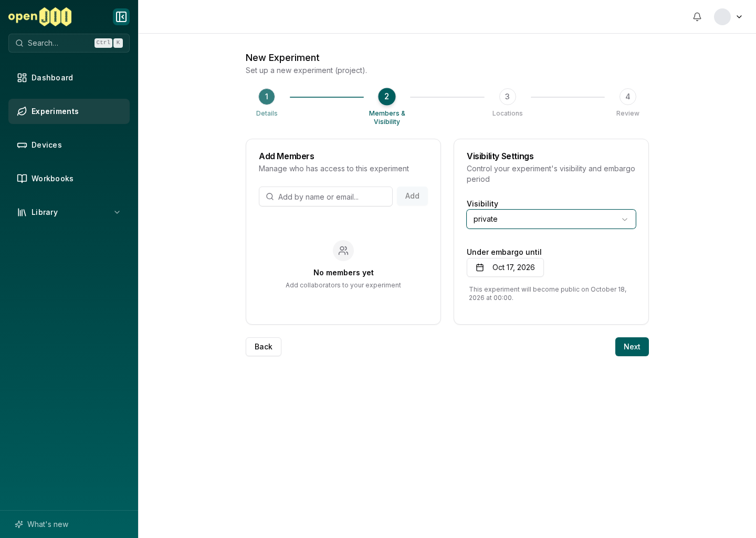
Task: Click the "Add Members" title
Action: 286,156
